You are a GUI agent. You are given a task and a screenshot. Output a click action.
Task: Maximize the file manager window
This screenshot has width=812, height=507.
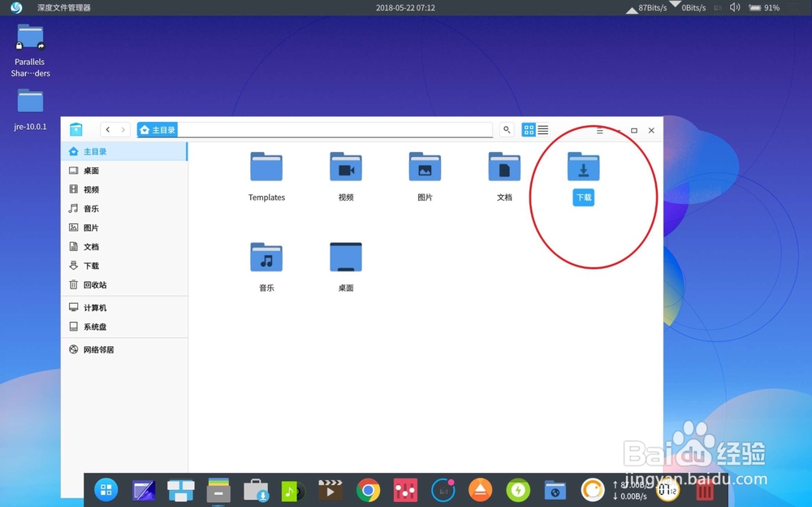coord(634,131)
